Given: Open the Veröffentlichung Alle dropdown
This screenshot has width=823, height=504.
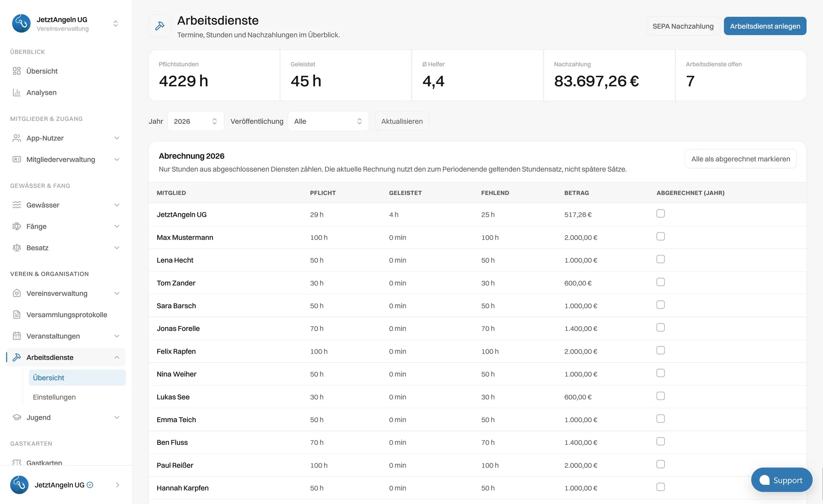Looking at the screenshot, I should coord(328,121).
